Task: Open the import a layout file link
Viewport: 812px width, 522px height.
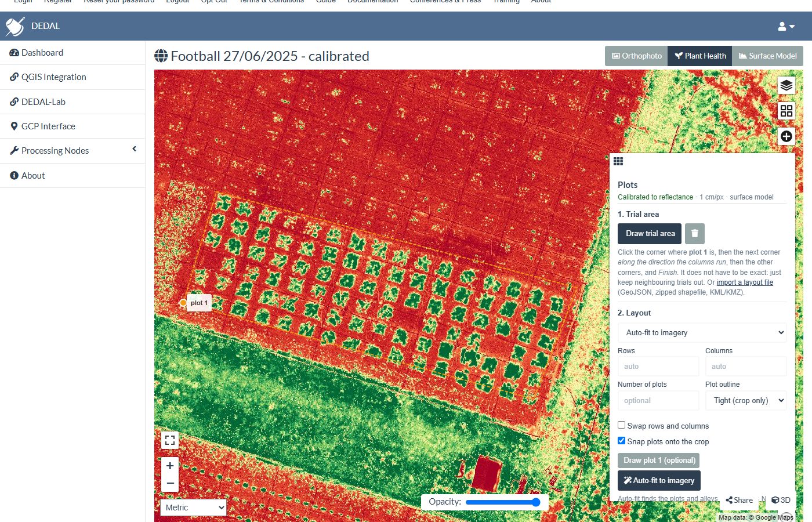Action: coord(745,282)
